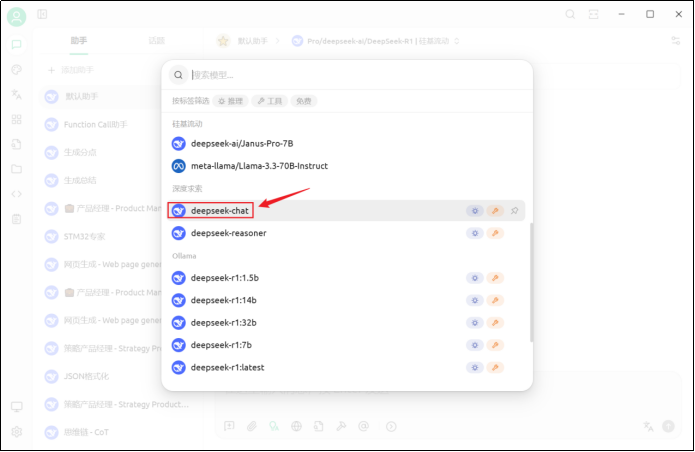
Task: Choose the deepseek-reasoner model
Action: (348, 233)
